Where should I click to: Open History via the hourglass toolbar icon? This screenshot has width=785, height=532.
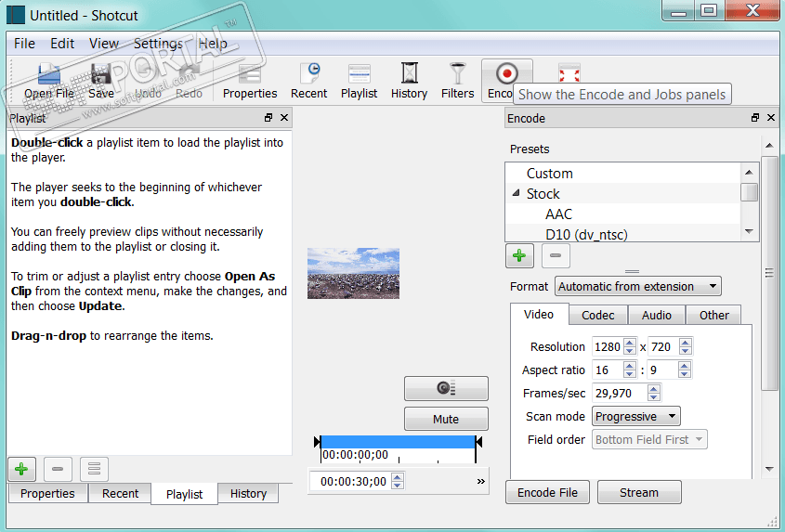pos(409,81)
